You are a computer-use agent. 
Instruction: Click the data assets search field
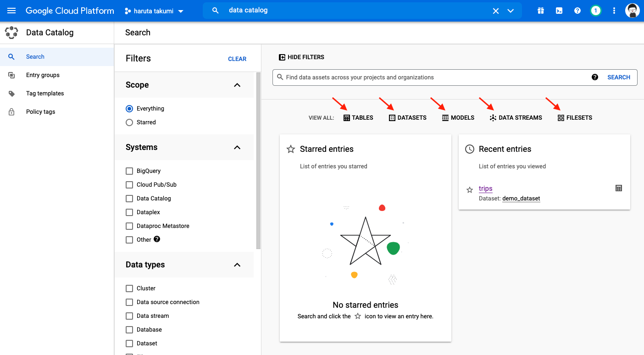tap(413, 77)
